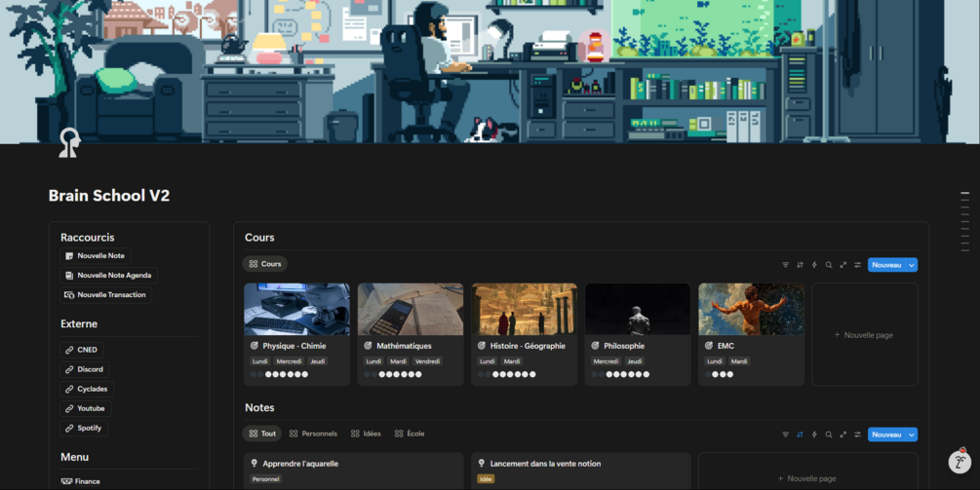The image size is (980, 490).
Task: Switch to the École tab
Action: [x=410, y=433]
